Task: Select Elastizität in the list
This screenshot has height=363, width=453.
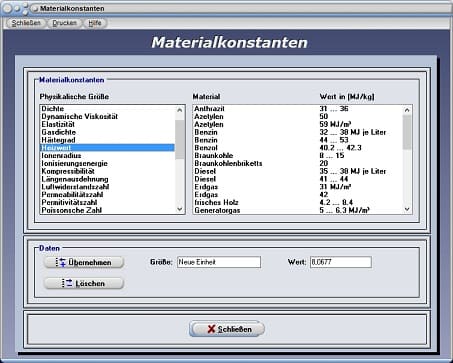Action: (x=107, y=124)
